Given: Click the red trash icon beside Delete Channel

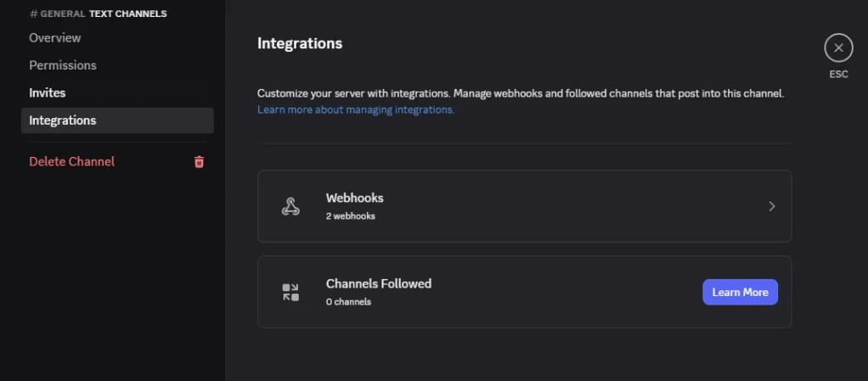Looking at the screenshot, I should [200, 162].
